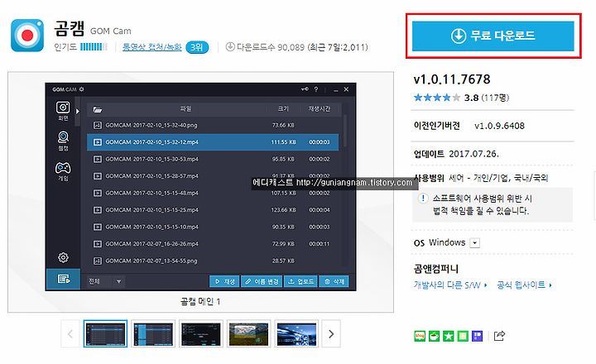The height and width of the screenshot is (364, 596).
Task: Click the 화면 screen capture sidebar icon
Action: click(x=63, y=111)
